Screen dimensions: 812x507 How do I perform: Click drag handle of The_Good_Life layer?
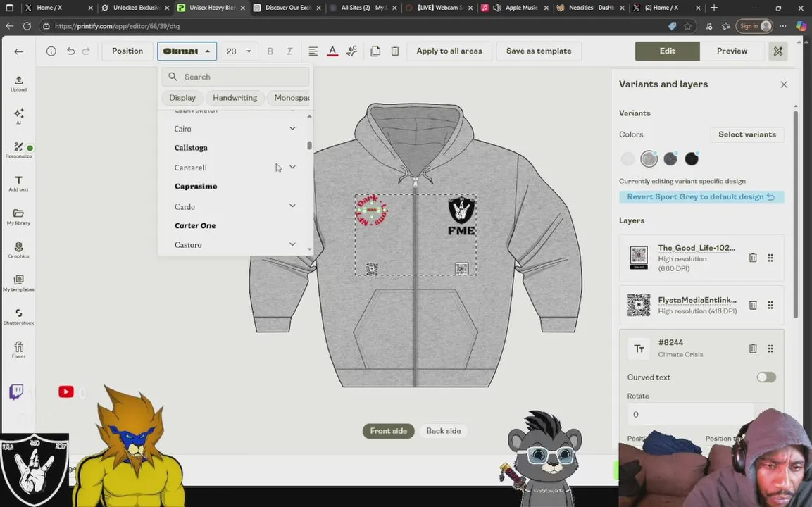[x=770, y=258]
